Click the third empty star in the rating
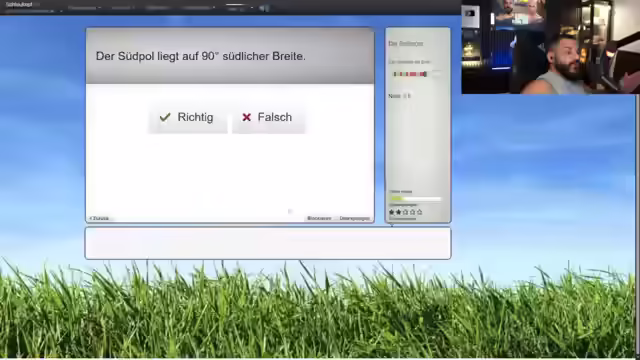The height and width of the screenshot is (360, 640). [406, 212]
